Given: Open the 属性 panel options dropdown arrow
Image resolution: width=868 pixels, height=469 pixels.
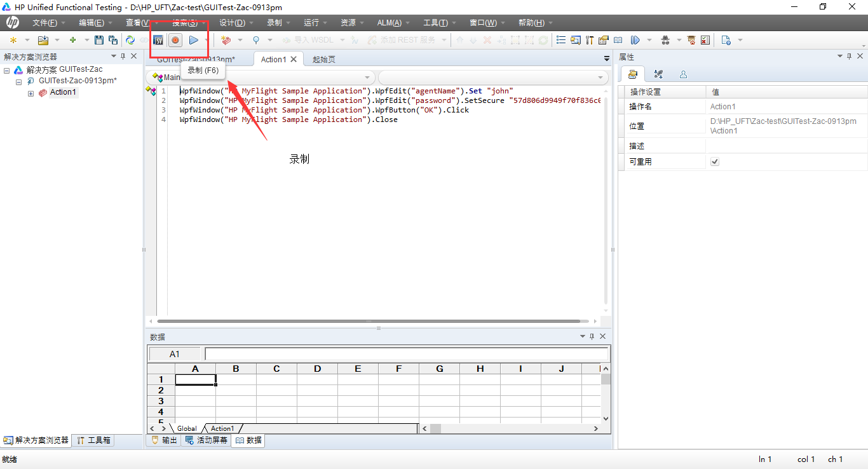Looking at the screenshot, I should (x=840, y=57).
